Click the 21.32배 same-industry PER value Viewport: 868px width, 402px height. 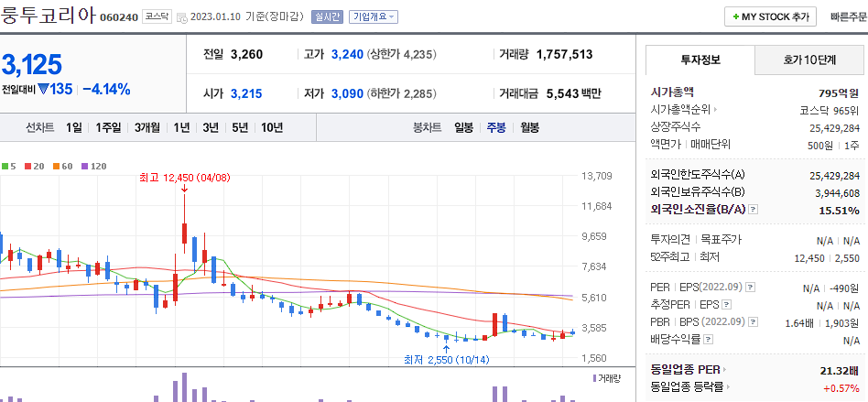[840, 370]
